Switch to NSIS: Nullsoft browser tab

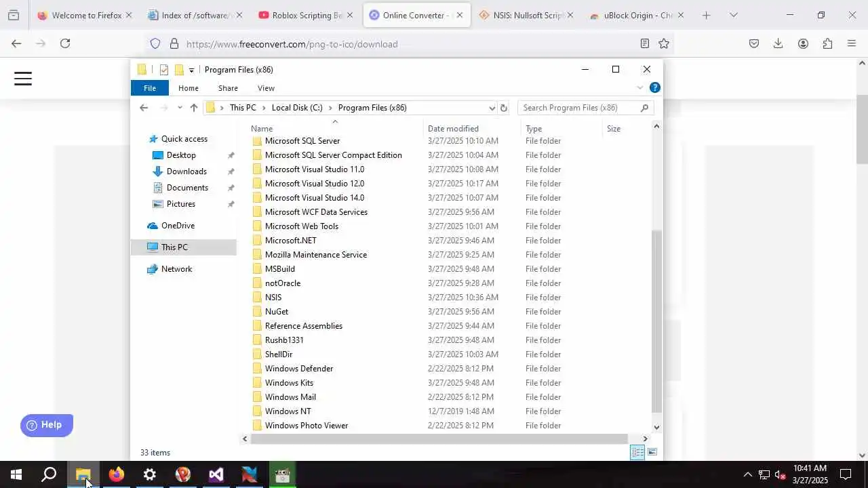527,15
